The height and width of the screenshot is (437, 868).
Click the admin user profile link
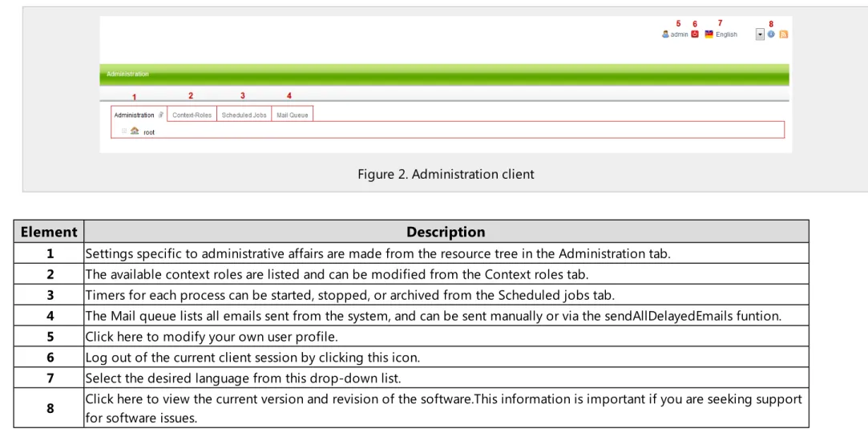(x=679, y=34)
